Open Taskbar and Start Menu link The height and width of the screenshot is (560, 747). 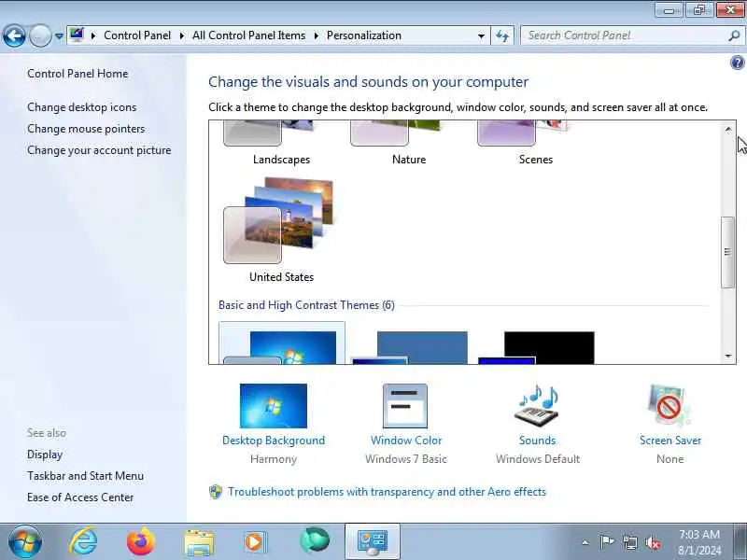[x=85, y=476]
